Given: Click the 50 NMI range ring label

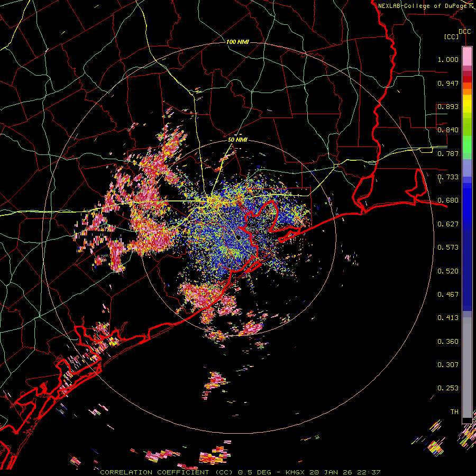Looking at the screenshot, I should pos(237,140).
